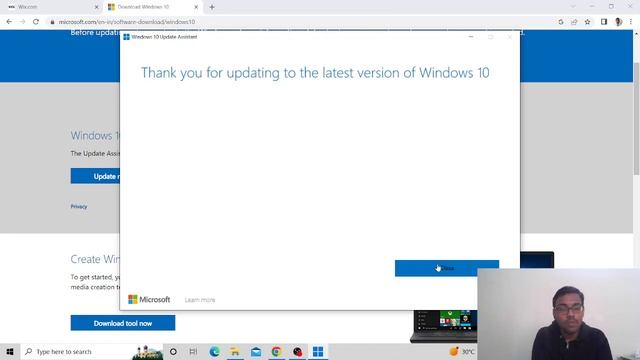Click the weather 30°C widget on taskbar
Screen dimensions: 640x360
[462, 351]
